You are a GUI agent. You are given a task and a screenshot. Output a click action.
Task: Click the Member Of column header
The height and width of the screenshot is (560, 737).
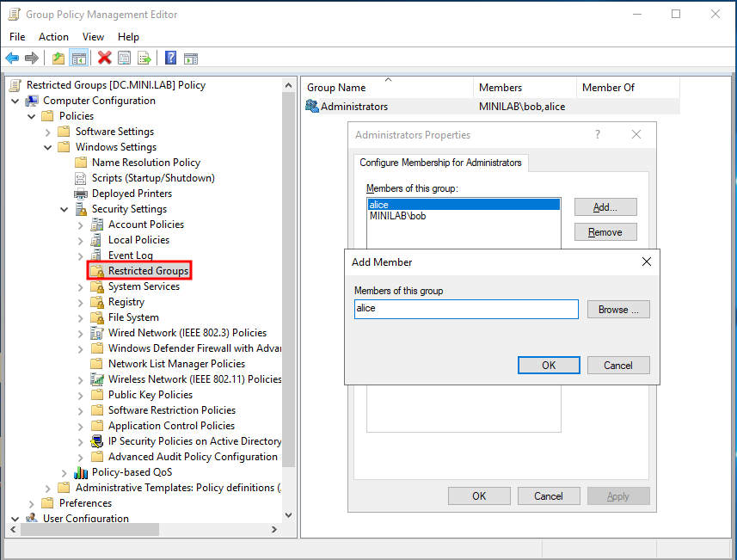628,88
